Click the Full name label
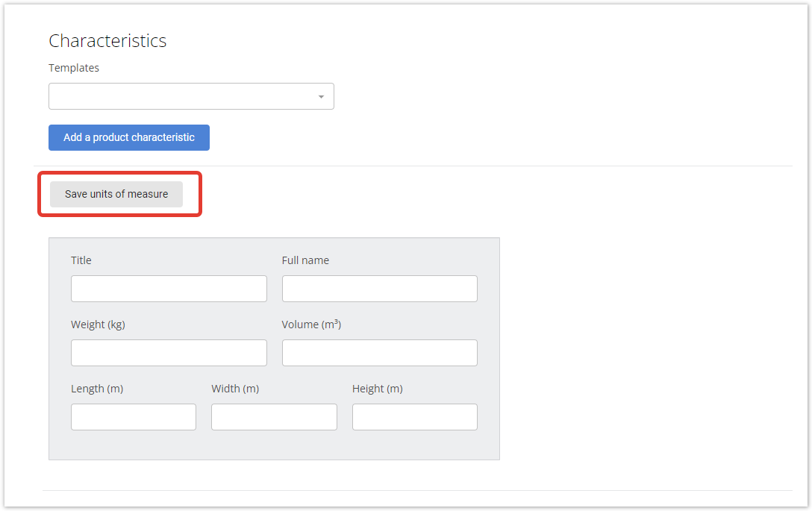Viewport: 812px width, 511px height. click(305, 260)
